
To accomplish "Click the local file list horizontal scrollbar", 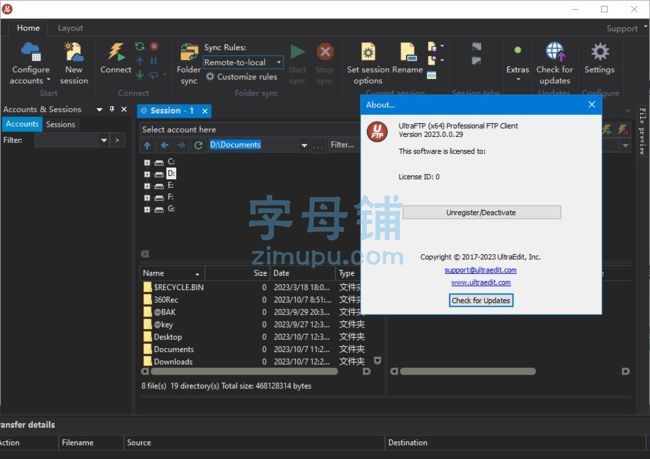I will pyautogui.click(x=244, y=372).
